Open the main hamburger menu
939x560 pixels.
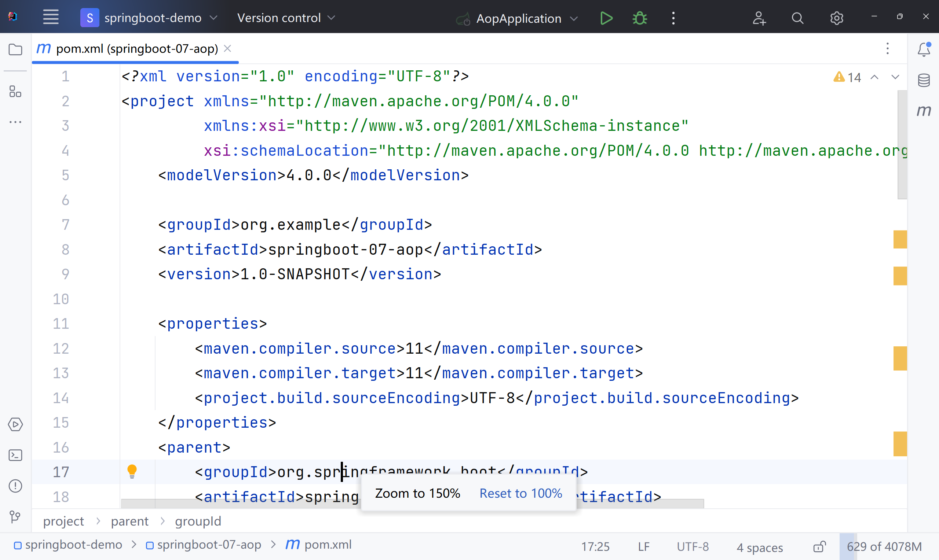coord(51,17)
